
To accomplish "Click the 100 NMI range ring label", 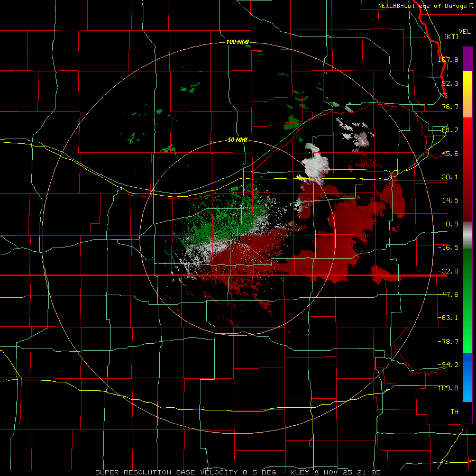I will [237, 42].
